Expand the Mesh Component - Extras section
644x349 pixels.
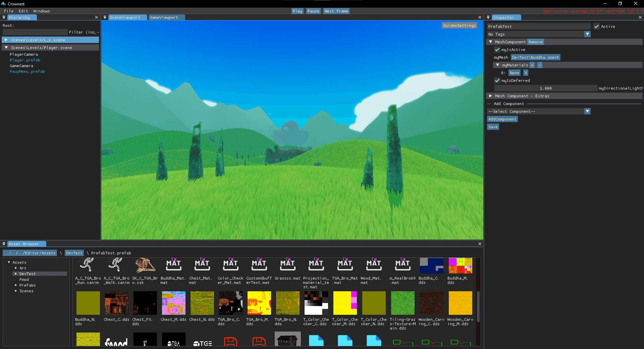pyautogui.click(x=491, y=96)
